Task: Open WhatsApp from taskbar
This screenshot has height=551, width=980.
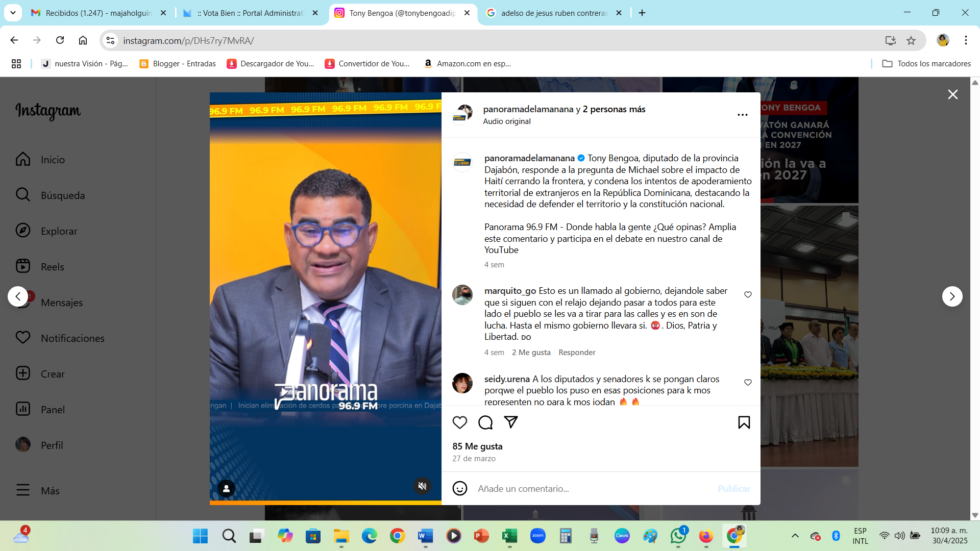Action: click(x=678, y=536)
